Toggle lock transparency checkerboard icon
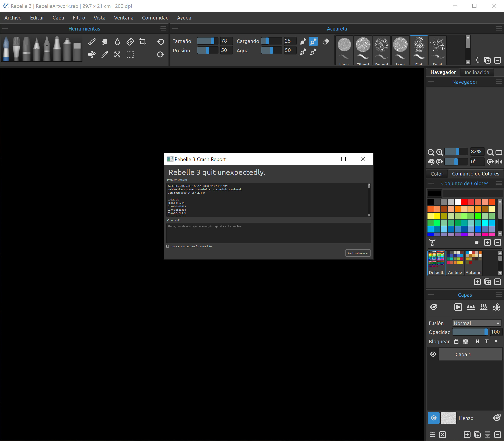Viewport: 504px width, 441px height. [466, 341]
